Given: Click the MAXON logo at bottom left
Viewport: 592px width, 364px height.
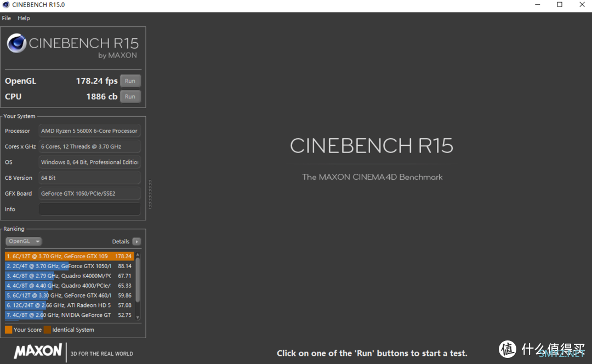Looking at the screenshot, I should coord(38,351).
